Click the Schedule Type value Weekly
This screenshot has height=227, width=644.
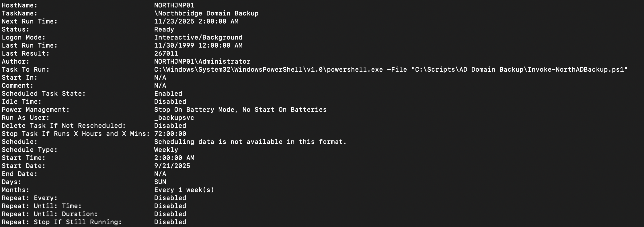click(166, 150)
